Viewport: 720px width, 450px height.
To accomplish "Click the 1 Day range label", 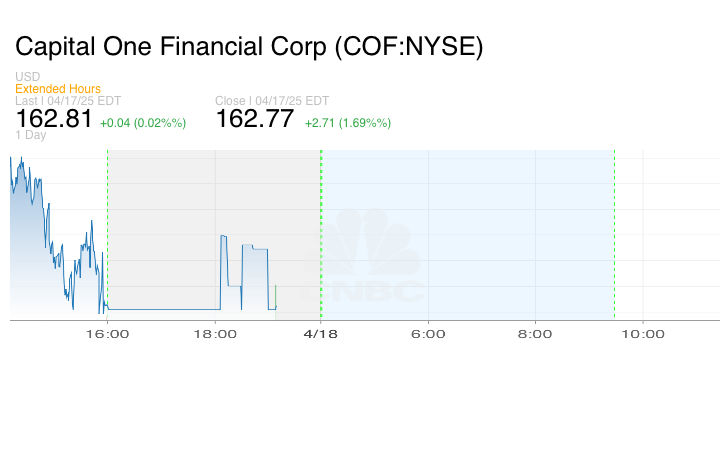I will (x=31, y=135).
